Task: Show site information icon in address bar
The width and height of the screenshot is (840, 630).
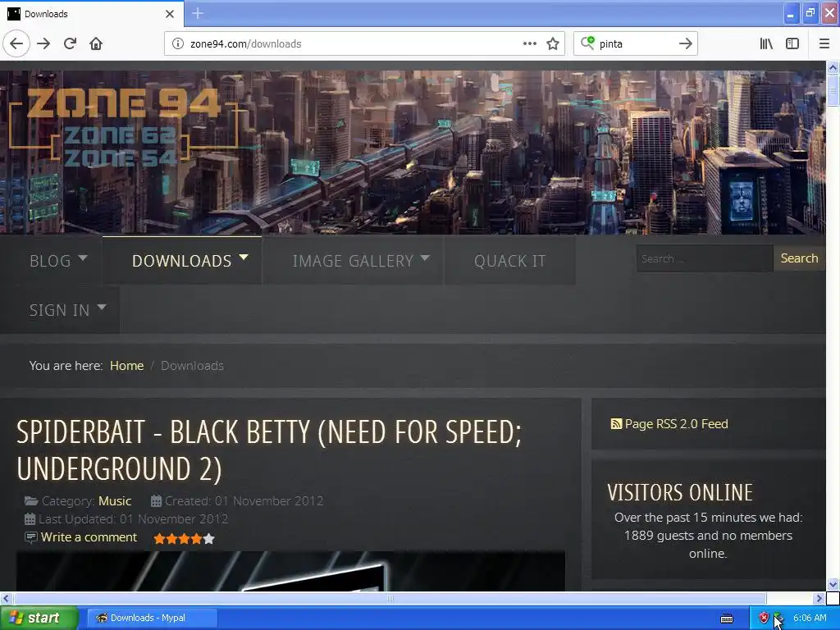Action: click(177, 43)
